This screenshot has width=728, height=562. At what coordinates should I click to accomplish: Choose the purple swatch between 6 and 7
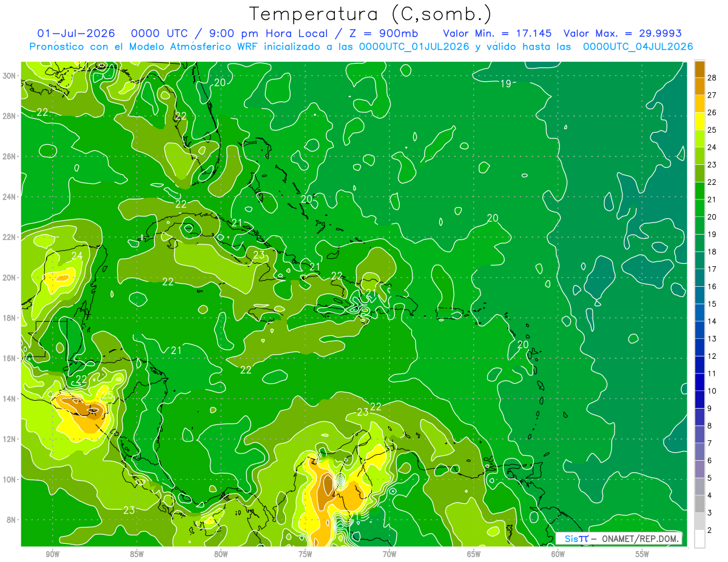(699, 452)
